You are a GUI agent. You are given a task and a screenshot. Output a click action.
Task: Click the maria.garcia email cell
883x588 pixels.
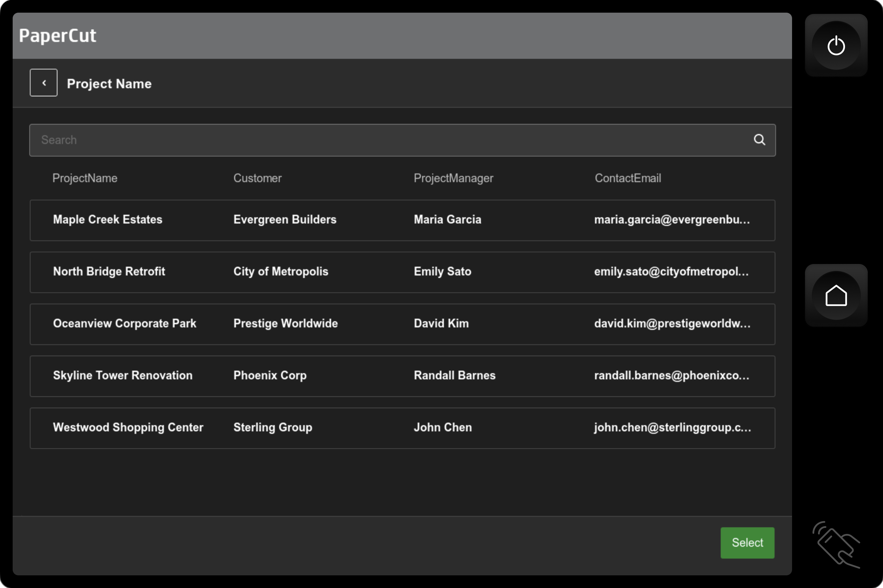click(x=671, y=220)
